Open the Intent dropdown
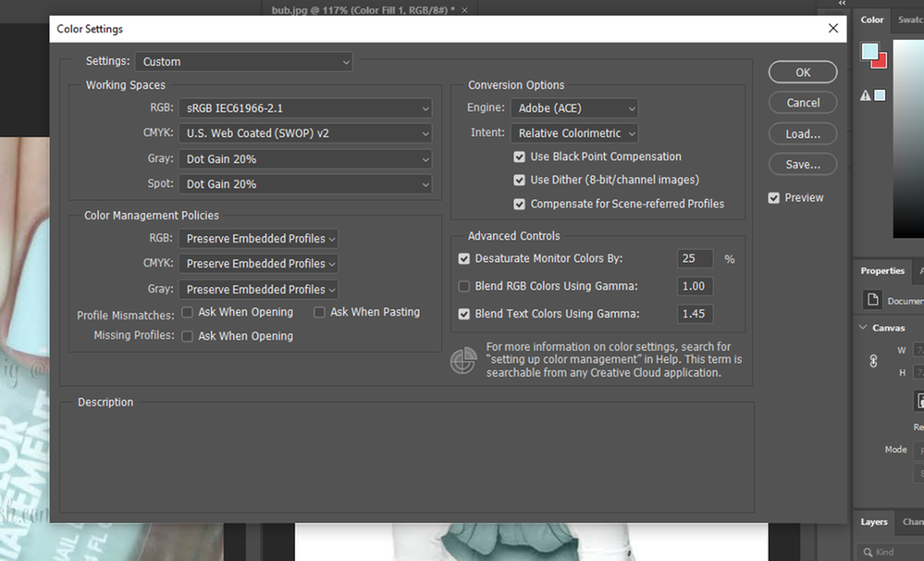The height and width of the screenshot is (561, 924). (x=574, y=133)
